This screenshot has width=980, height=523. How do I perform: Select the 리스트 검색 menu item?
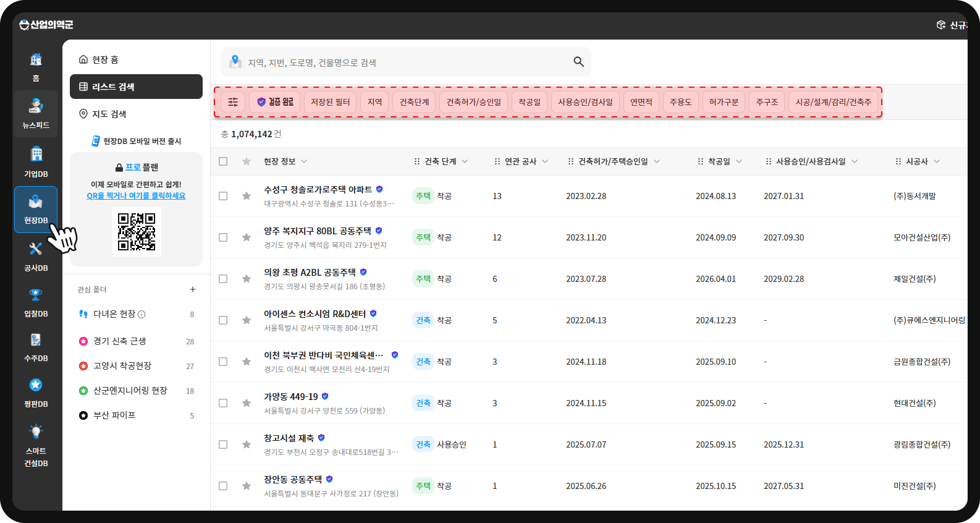pyautogui.click(x=136, y=87)
